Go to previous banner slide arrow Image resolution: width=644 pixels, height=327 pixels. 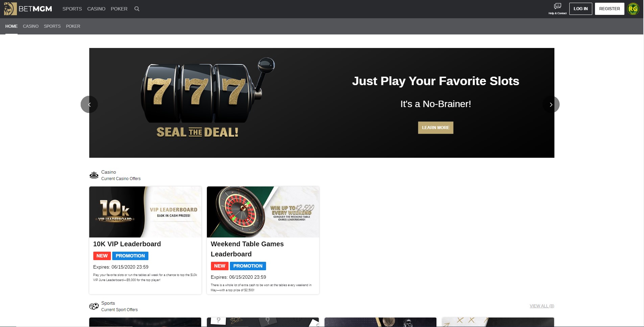[x=89, y=104]
